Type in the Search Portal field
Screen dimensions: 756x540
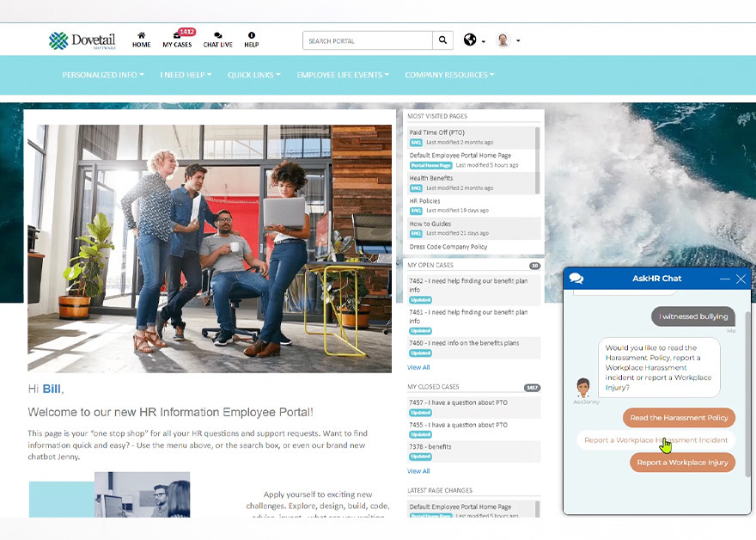[x=368, y=40]
